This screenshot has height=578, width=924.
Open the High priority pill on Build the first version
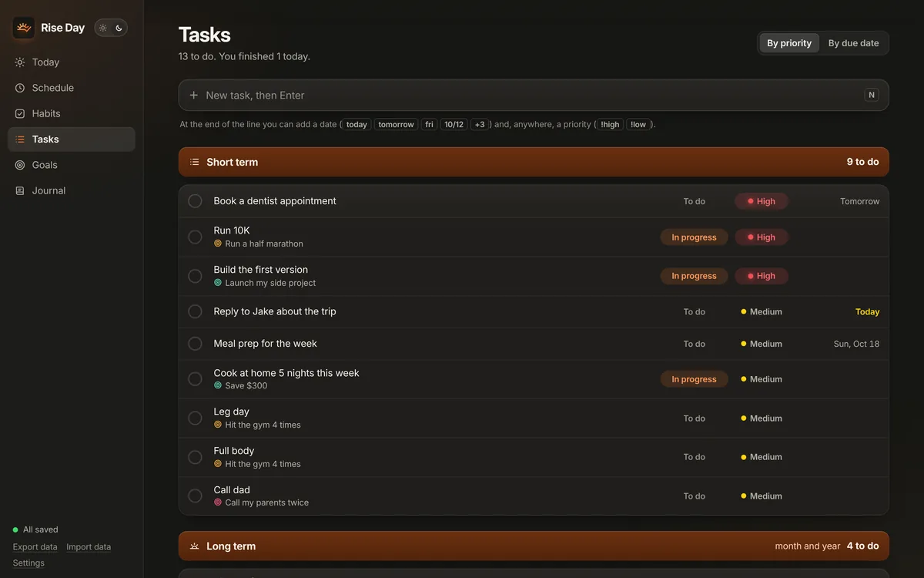tap(761, 276)
